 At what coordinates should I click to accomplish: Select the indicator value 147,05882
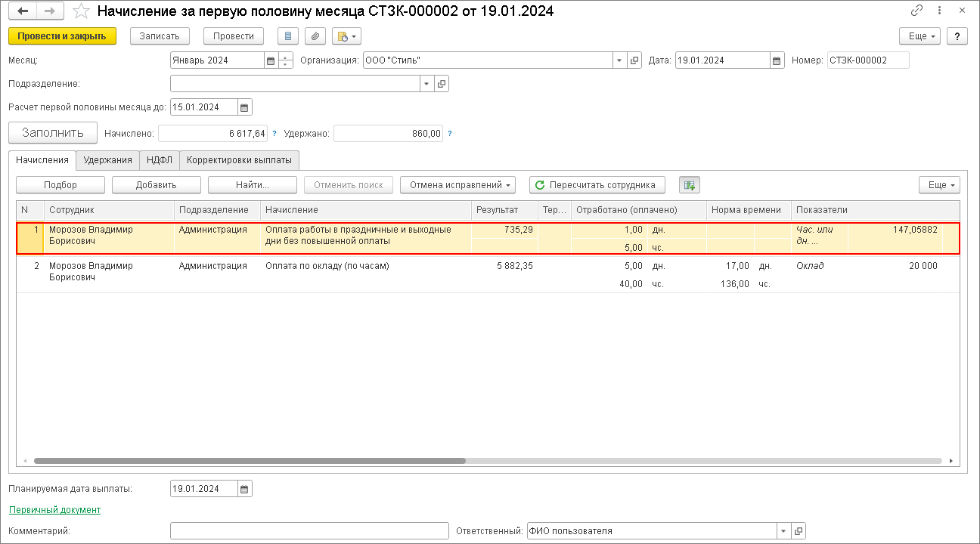tap(895, 230)
